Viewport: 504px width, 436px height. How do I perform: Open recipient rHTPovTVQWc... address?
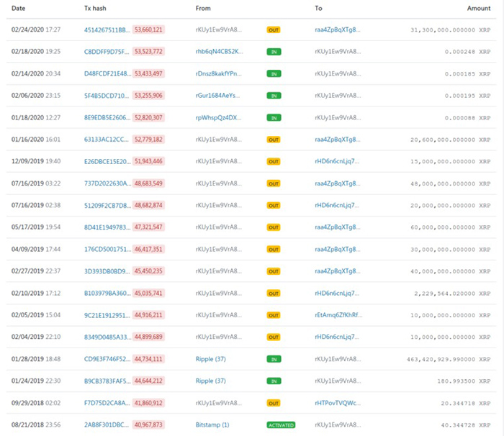pyautogui.click(x=338, y=403)
